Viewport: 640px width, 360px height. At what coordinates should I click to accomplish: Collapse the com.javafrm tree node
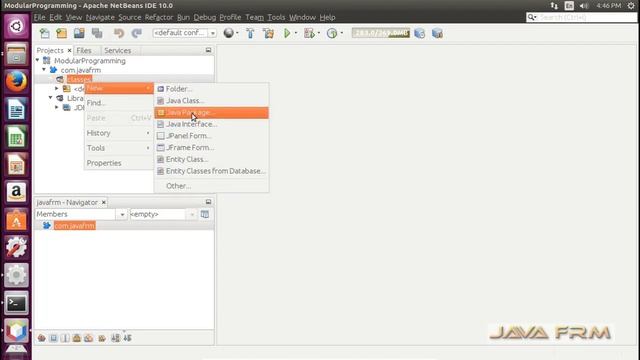coord(44,70)
